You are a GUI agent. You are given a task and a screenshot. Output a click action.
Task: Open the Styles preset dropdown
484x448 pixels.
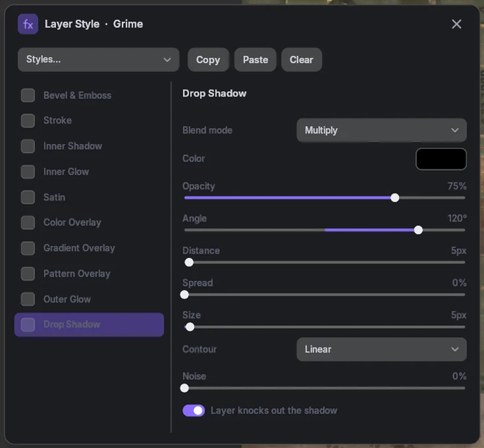coord(99,59)
